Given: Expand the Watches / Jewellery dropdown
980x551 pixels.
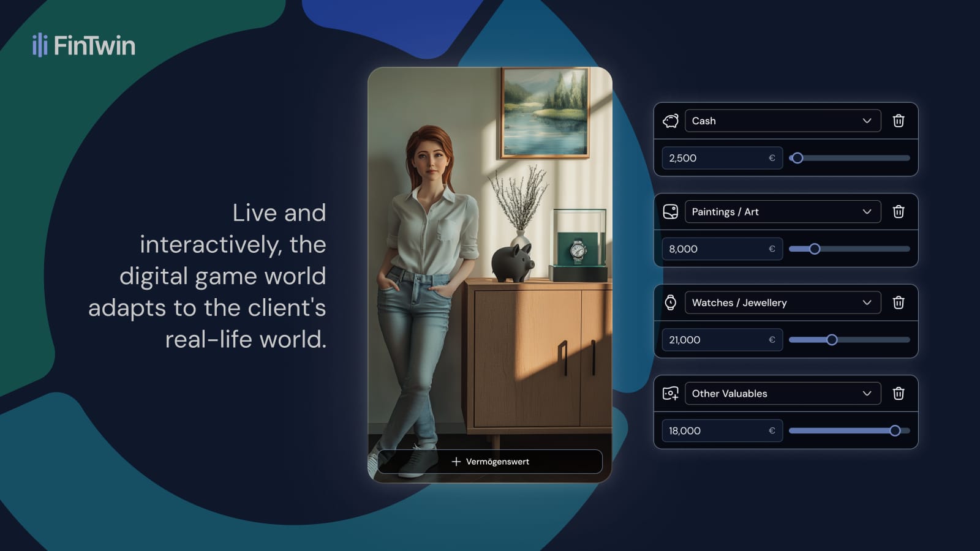Looking at the screenshot, I should pyautogui.click(x=783, y=302).
